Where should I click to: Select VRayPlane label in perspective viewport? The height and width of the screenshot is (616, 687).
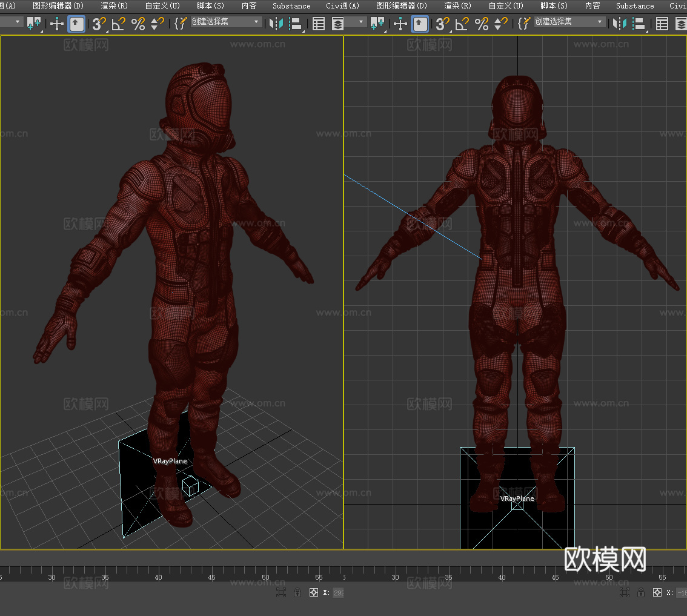click(x=170, y=461)
